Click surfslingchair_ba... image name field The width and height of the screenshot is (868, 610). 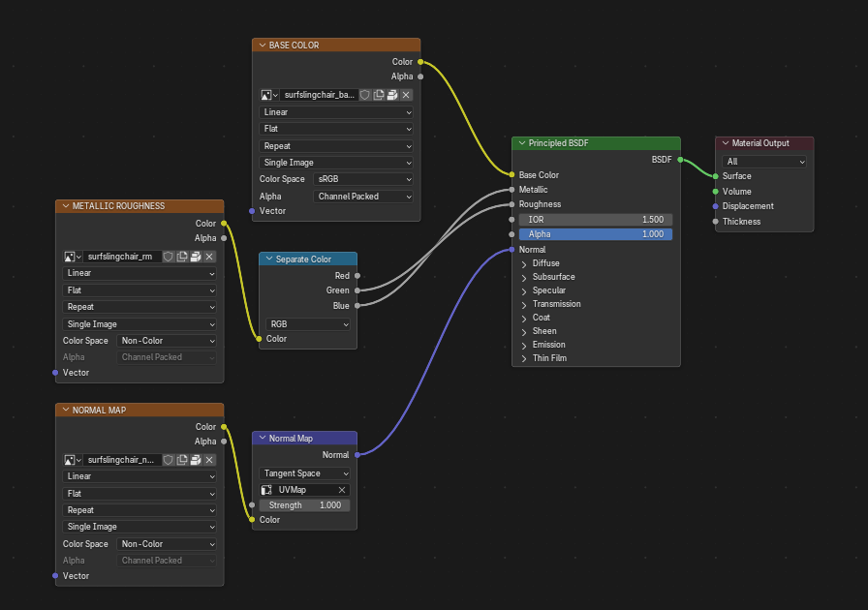(319, 95)
